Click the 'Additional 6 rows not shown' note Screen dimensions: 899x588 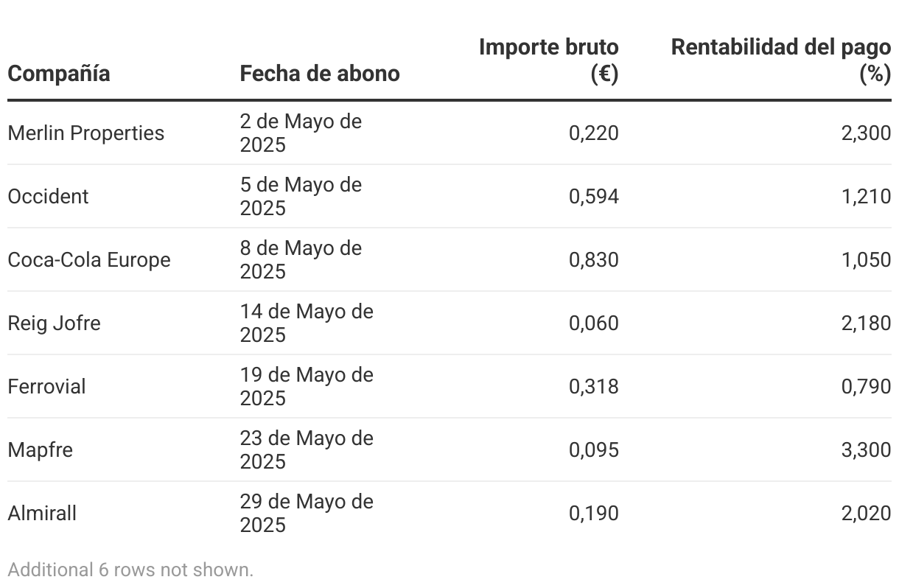(130, 570)
